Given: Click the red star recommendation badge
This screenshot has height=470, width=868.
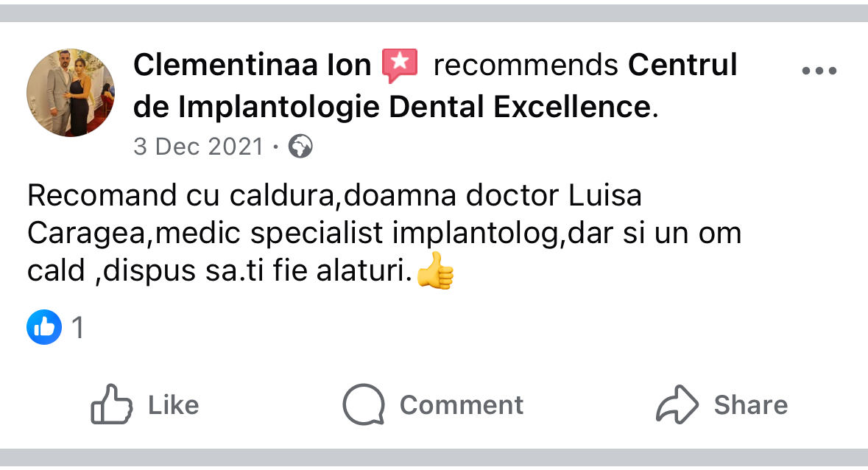Looking at the screenshot, I should pyautogui.click(x=400, y=66).
